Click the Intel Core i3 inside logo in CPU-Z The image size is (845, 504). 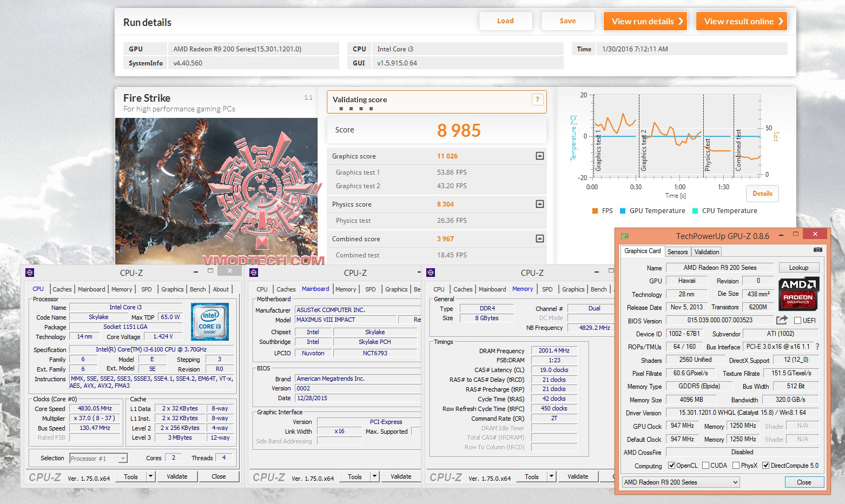[210, 322]
